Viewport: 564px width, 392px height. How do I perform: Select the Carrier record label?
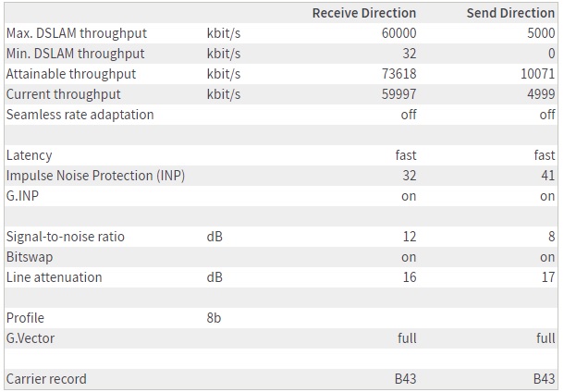tap(46, 379)
